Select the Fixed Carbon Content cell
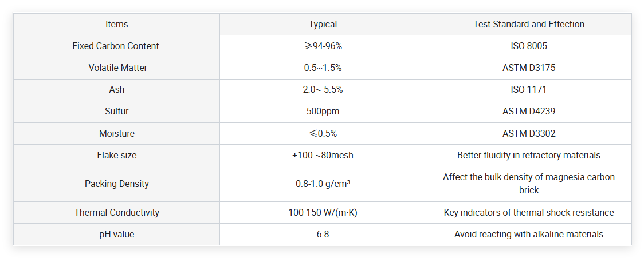Viewport: 644px width, 258px height. click(x=116, y=46)
